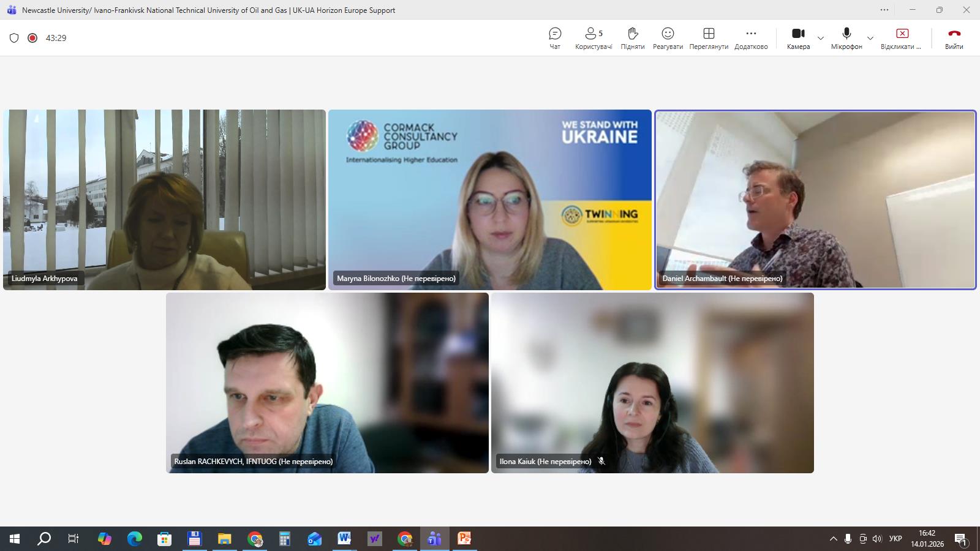The width and height of the screenshot is (980, 551).
Task: Select Liudmyla Arkhypova's video tile
Action: [x=164, y=199]
